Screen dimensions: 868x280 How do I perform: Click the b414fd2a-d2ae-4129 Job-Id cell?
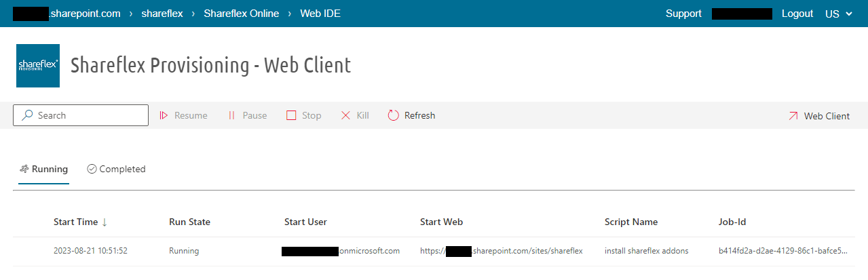pos(782,251)
